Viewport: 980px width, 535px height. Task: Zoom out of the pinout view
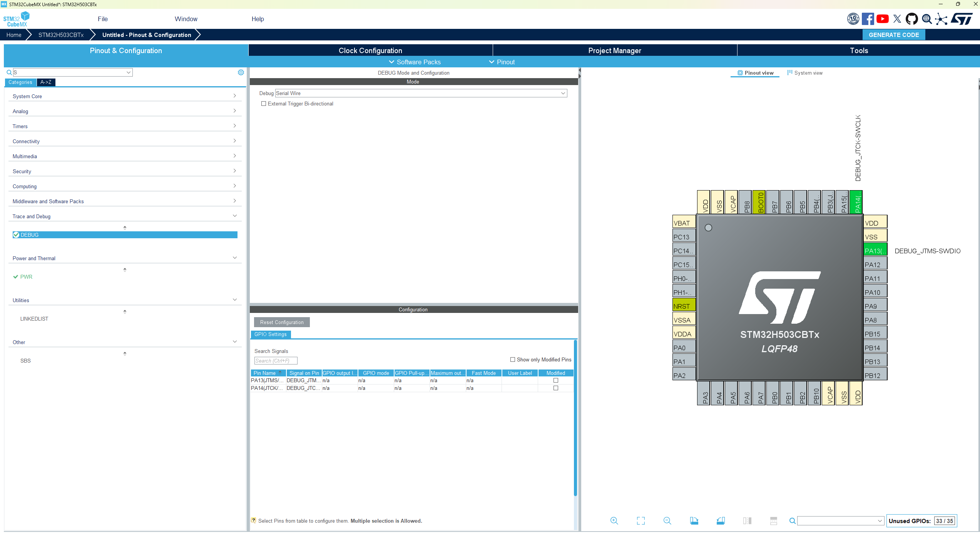pyautogui.click(x=667, y=520)
